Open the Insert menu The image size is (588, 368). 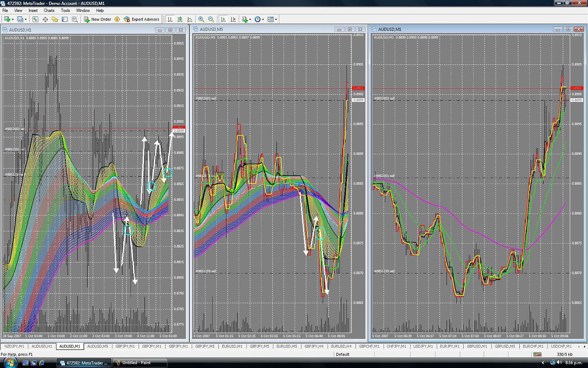pyautogui.click(x=33, y=11)
